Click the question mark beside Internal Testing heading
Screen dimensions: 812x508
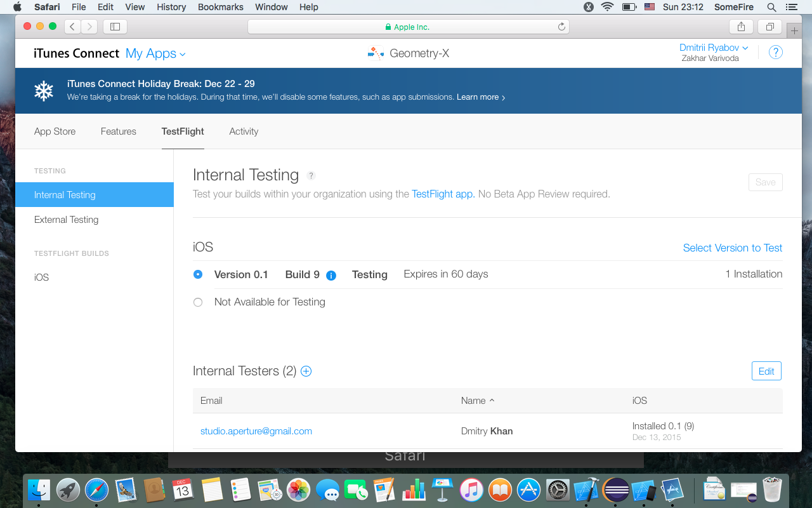tap(311, 176)
